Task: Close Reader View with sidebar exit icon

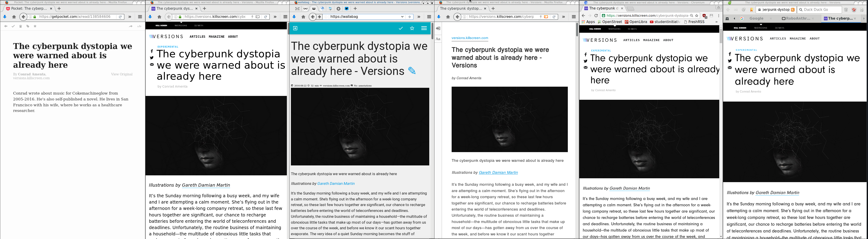Action: tap(438, 29)
